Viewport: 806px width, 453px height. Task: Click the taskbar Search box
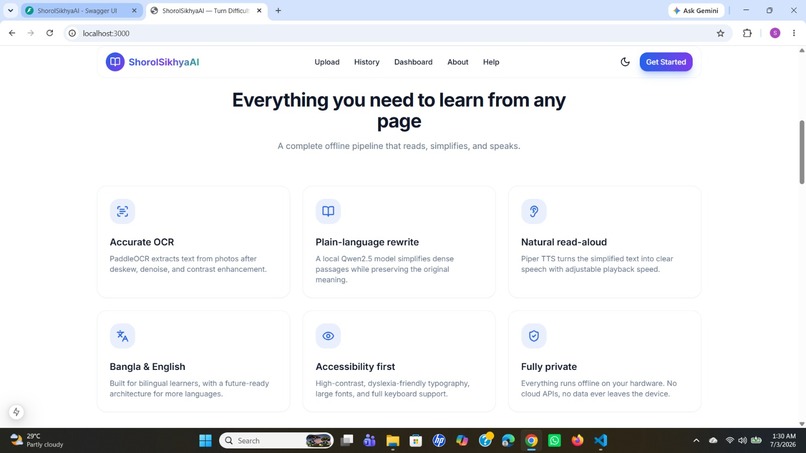click(x=277, y=441)
